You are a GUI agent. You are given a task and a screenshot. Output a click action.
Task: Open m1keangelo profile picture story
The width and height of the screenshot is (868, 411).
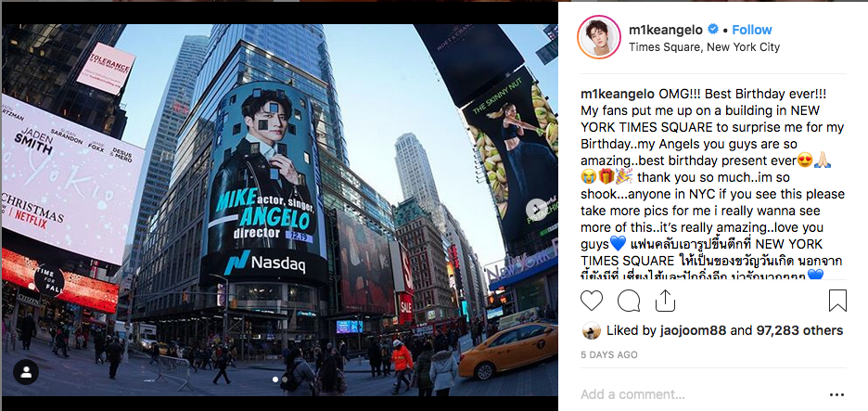coord(598,37)
